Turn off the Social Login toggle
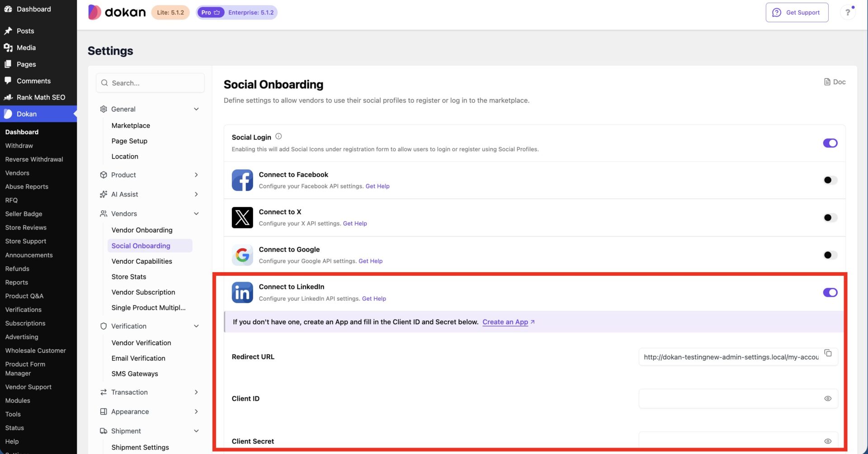868x454 pixels. [830, 143]
